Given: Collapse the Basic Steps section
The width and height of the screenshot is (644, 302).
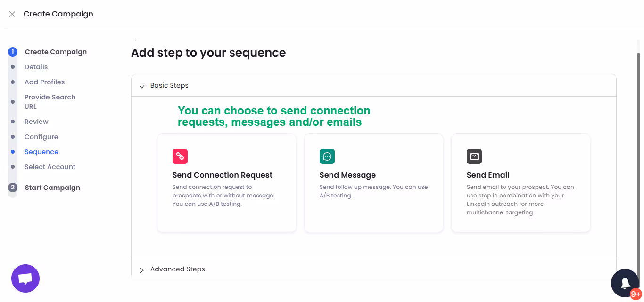Looking at the screenshot, I should click(142, 86).
